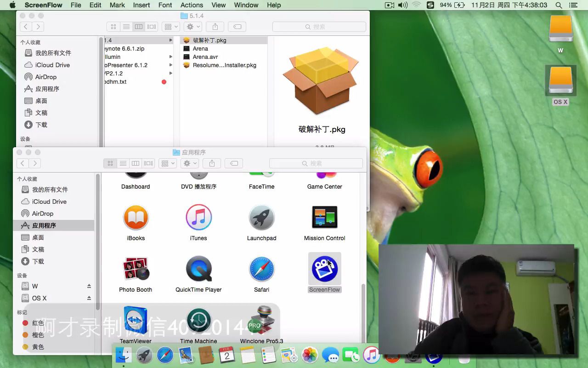Go back in the 应用程序 window
The height and width of the screenshot is (368, 588).
[x=23, y=163]
